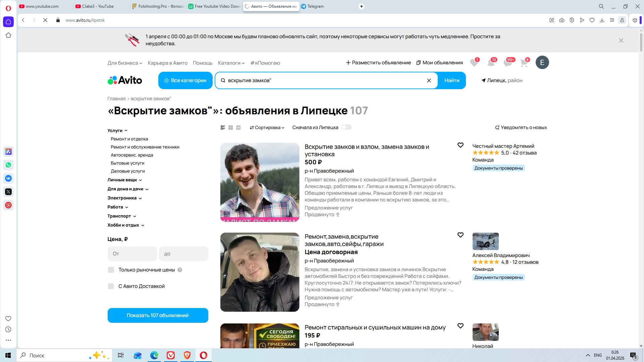
Task: Add first listing to favorites heart
Action: point(460,145)
